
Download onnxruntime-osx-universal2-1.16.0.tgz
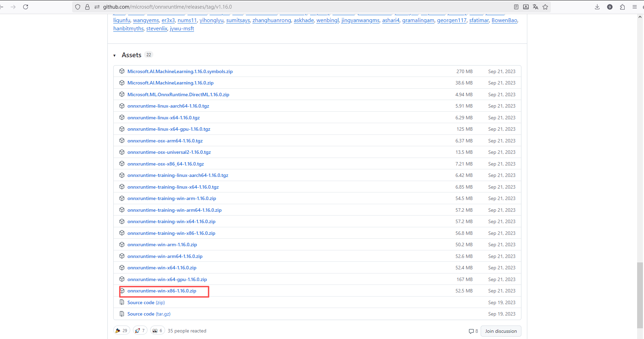pos(169,152)
